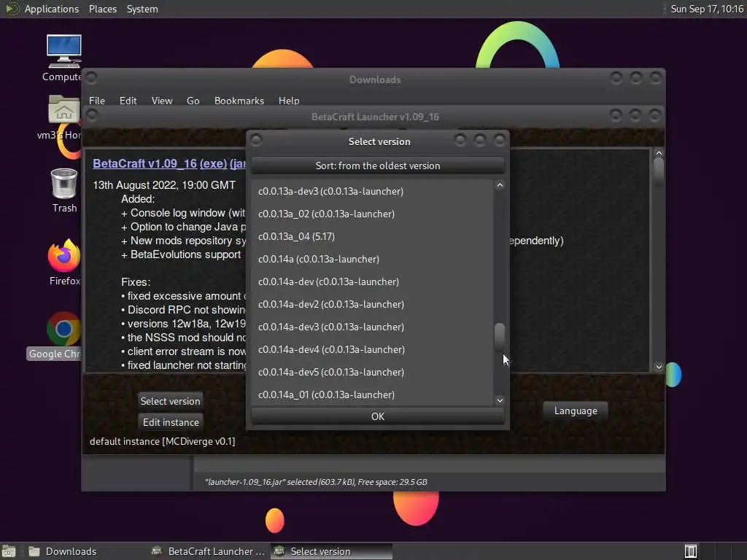
Task: Open Help menu in Downloads window
Action: tap(289, 101)
